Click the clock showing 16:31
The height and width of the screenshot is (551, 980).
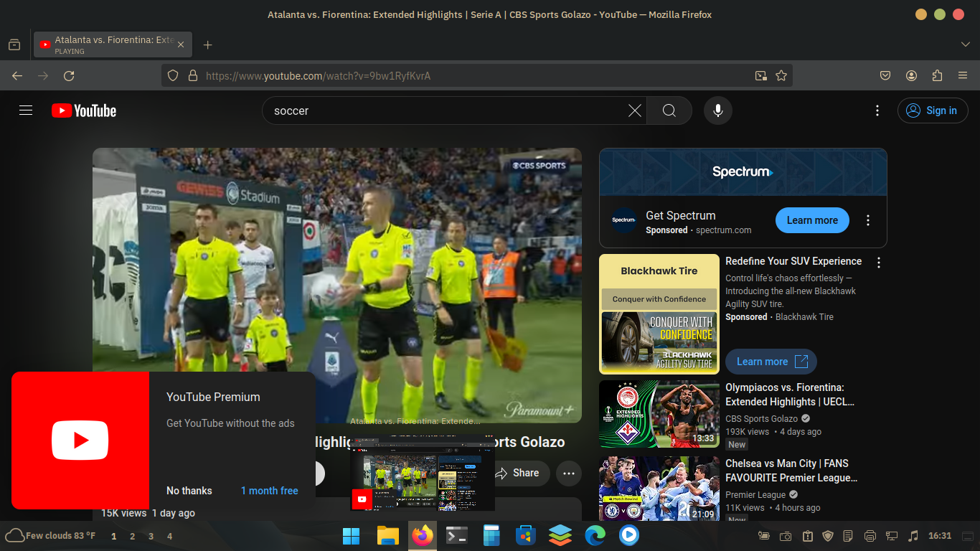coord(940,536)
